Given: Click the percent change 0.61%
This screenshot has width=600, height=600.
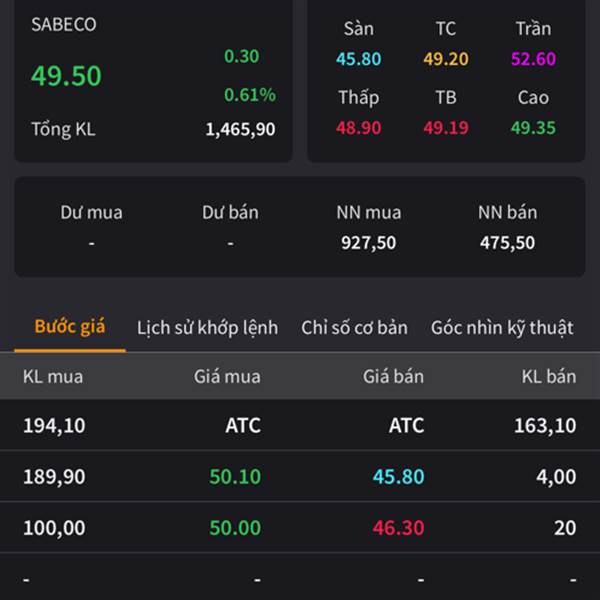Looking at the screenshot, I should pyautogui.click(x=249, y=95).
